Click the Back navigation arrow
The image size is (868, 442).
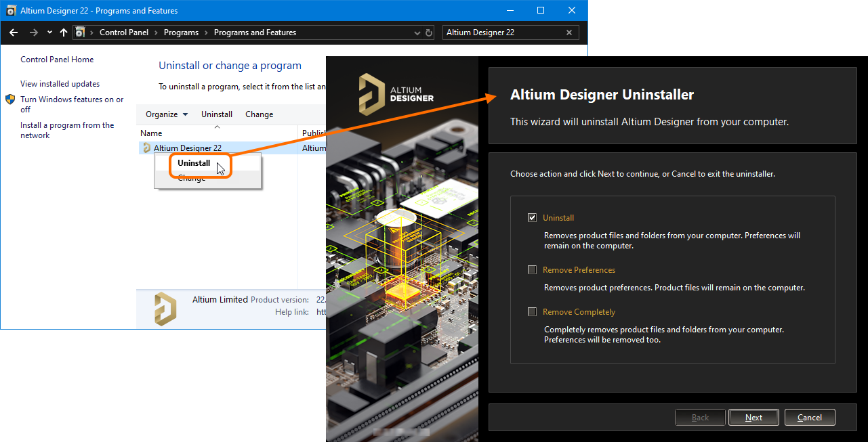pyautogui.click(x=14, y=32)
